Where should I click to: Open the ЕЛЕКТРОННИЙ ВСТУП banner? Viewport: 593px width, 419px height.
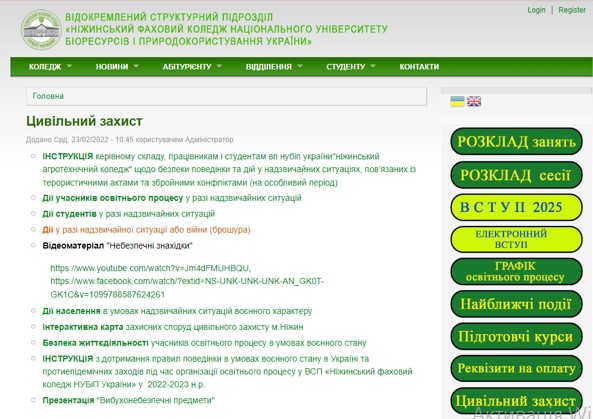click(x=516, y=239)
